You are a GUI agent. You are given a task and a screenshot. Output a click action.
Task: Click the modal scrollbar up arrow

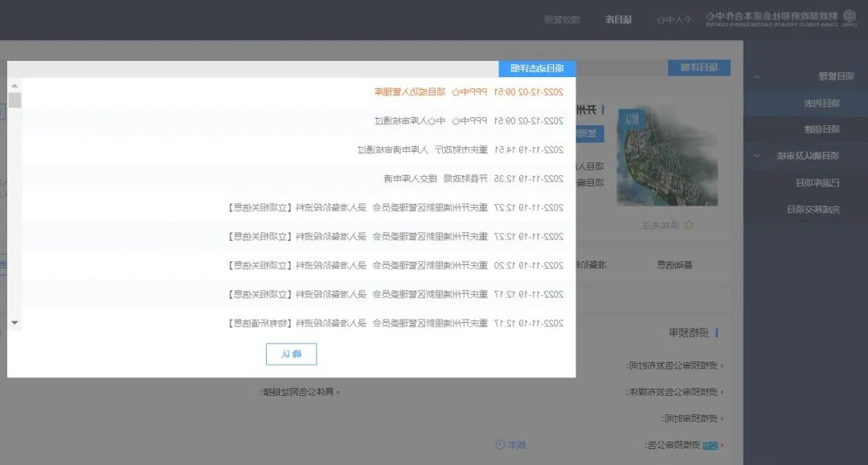tap(14, 86)
